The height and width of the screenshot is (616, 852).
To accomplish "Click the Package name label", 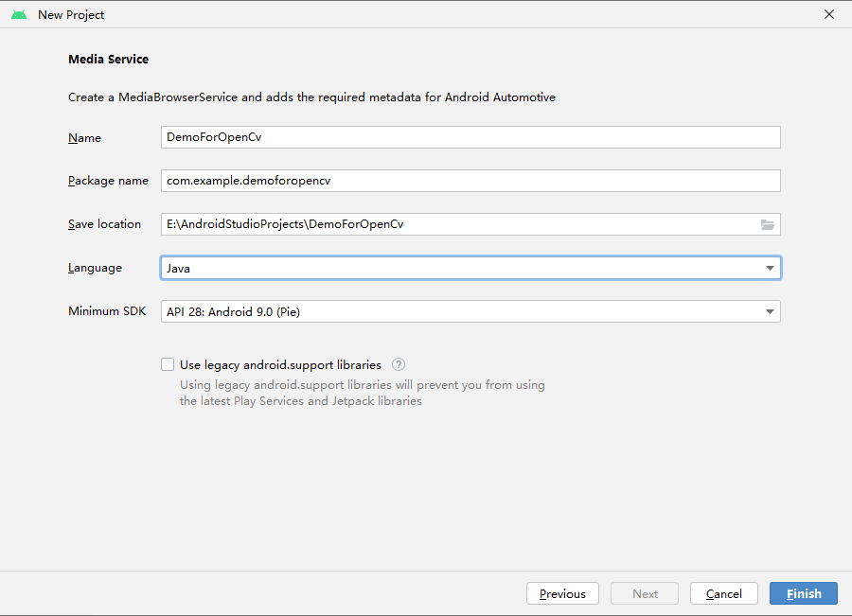I will [108, 181].
